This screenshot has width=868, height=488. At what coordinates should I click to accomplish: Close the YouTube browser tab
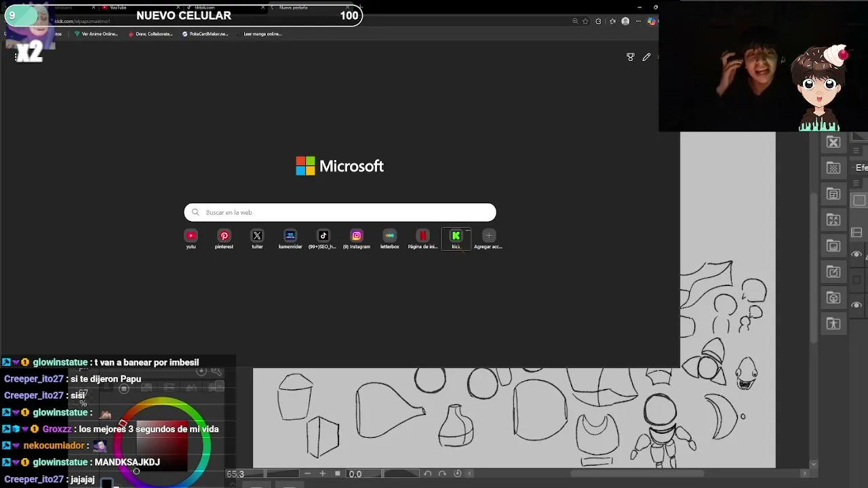click(178, 7)
